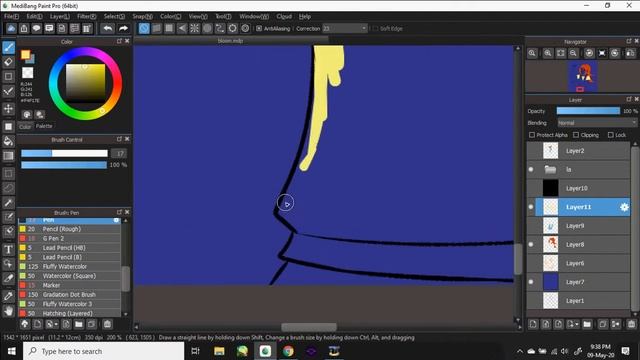Select the Fluffy Watercolor brush
The image size is (640, 360).
click(x=69, y=267)
